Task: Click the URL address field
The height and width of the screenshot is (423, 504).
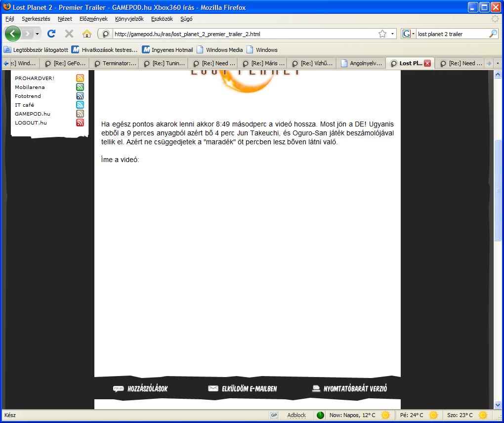Action: tap(245, 34)
